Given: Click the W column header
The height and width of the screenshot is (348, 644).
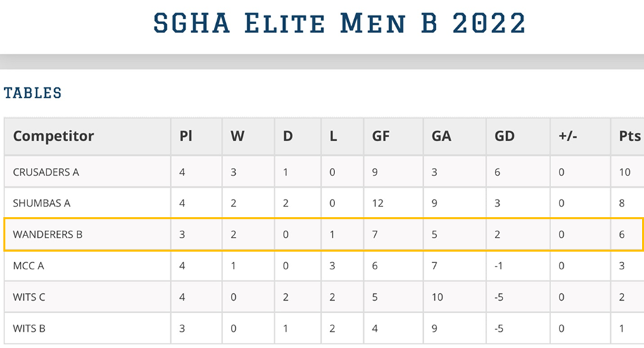Looking at the screenshot, I should pyautogui.click(x=237, y=136).
